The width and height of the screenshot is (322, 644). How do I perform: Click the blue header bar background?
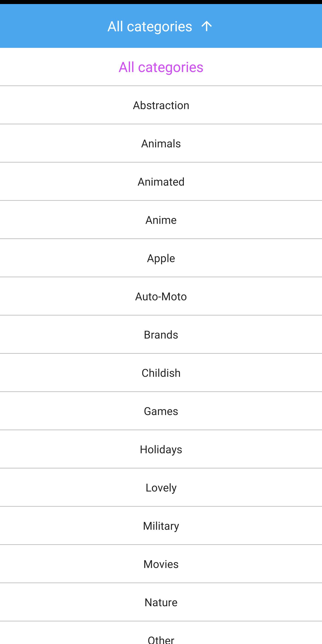[50, 26]
